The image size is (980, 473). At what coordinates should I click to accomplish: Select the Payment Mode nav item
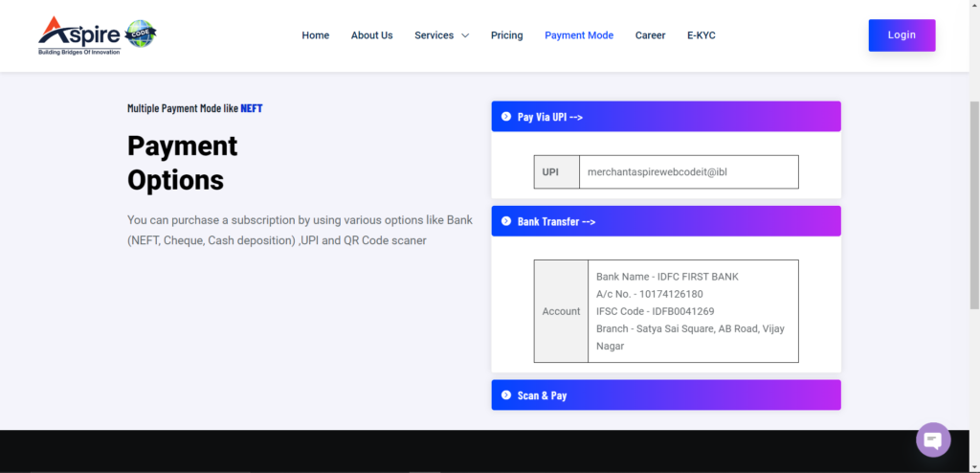click(x=579, y=35)
